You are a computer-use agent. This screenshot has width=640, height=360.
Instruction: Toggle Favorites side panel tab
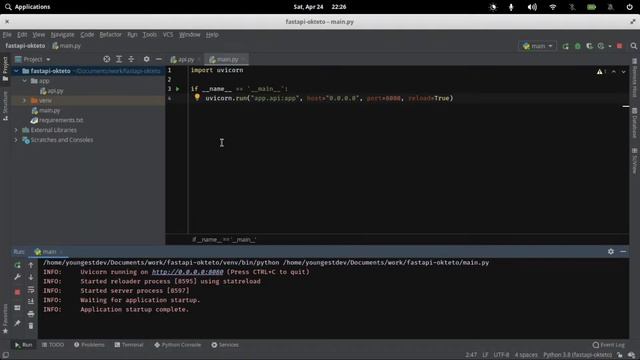(x=5, y=318)
